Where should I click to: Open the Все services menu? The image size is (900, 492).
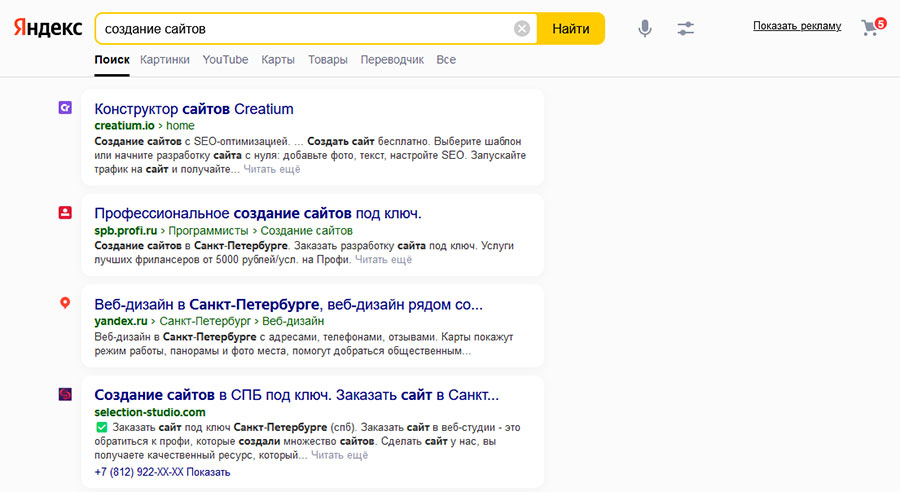pos(446,60)
